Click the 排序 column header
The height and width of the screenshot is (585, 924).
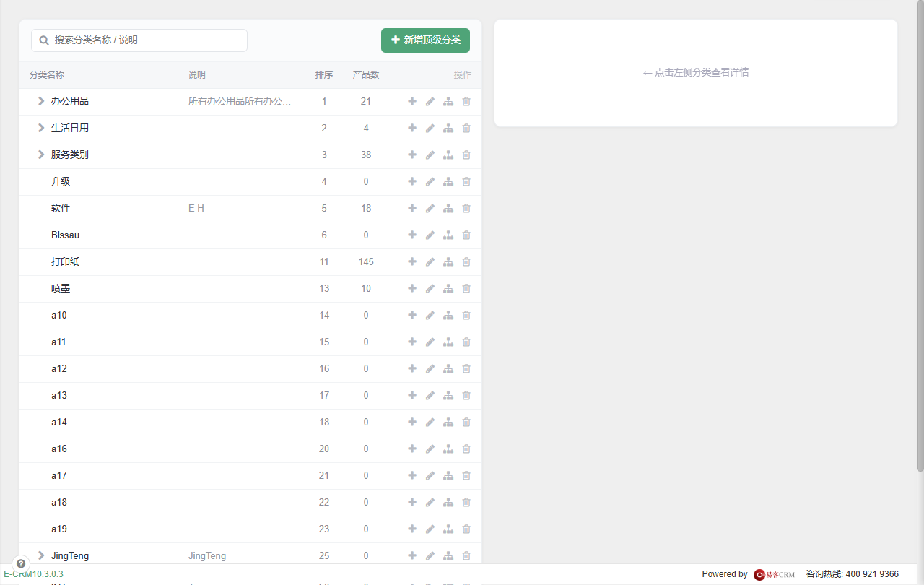tap(324, 75)
